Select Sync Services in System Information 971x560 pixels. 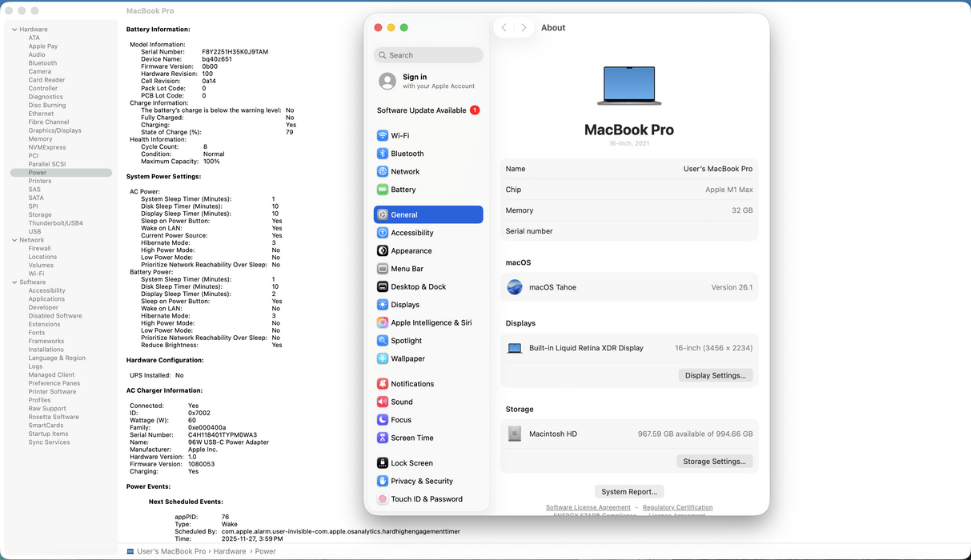point(49,442)
